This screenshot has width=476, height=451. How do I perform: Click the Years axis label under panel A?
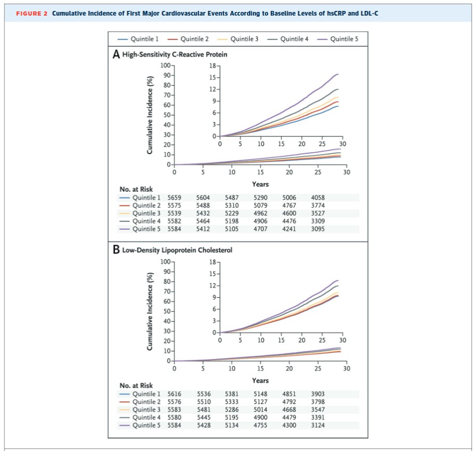point(260,184)
